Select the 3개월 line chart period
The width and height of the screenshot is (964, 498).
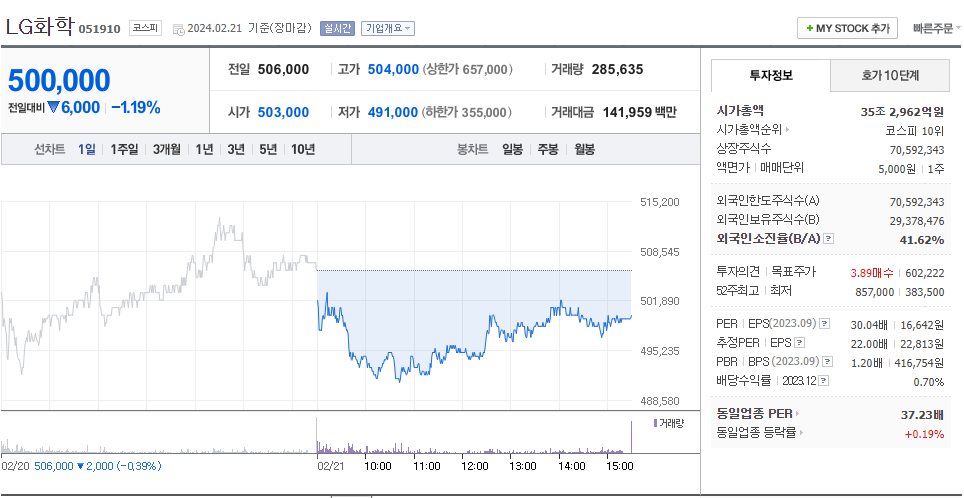click(167, 149)
